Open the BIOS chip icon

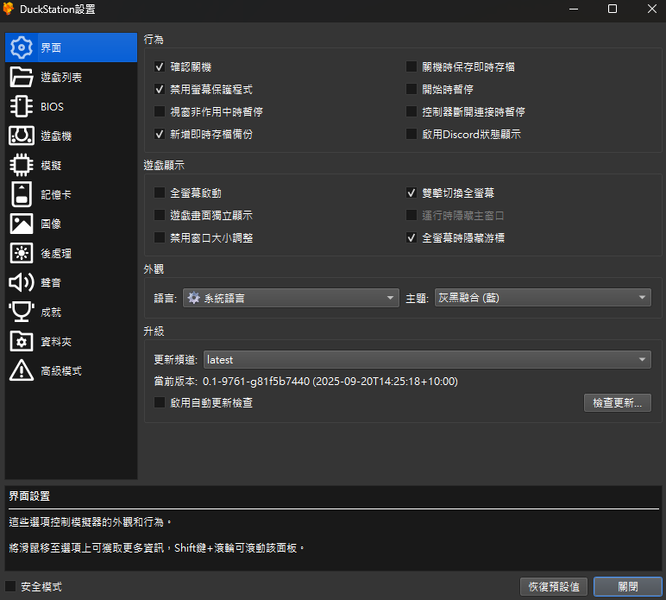pyautogui.click(x=21, y=106)
